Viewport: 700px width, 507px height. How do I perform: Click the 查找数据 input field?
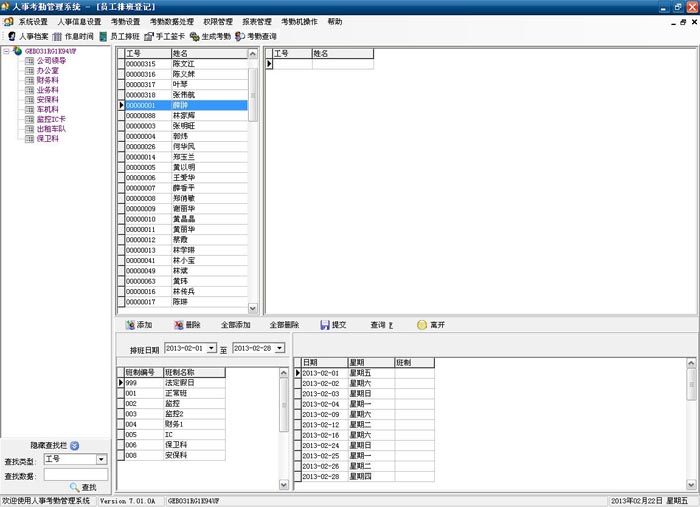tap(75, 474)
